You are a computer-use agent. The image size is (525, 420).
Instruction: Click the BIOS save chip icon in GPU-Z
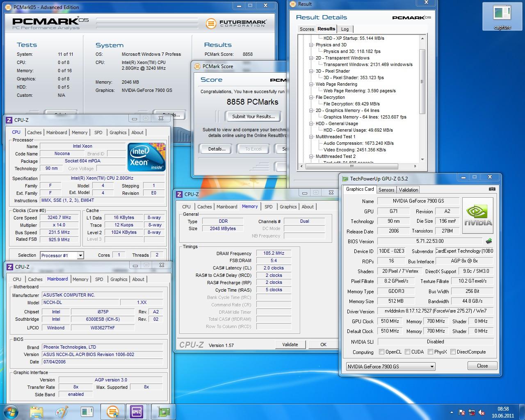pos(488,241)
